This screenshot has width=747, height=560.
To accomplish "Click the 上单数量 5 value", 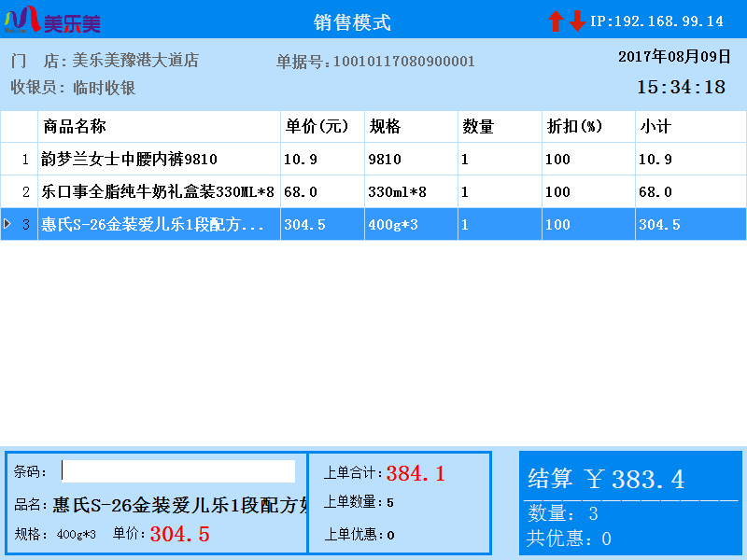I will click(390, 503).
